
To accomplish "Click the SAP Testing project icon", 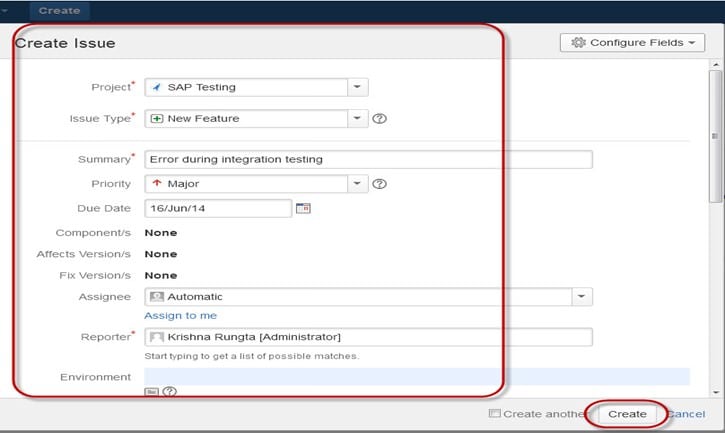I will (x=156, y=87).
